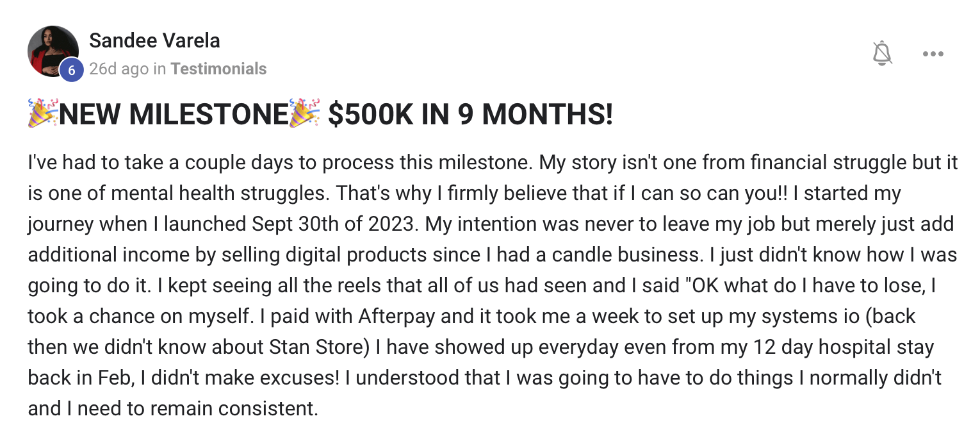Open the three-dot post options menu
980x432 pixels.
933,54
